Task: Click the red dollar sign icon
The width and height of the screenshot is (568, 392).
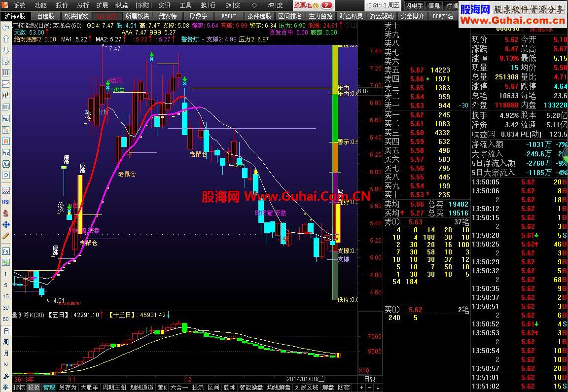Action: 5,213
